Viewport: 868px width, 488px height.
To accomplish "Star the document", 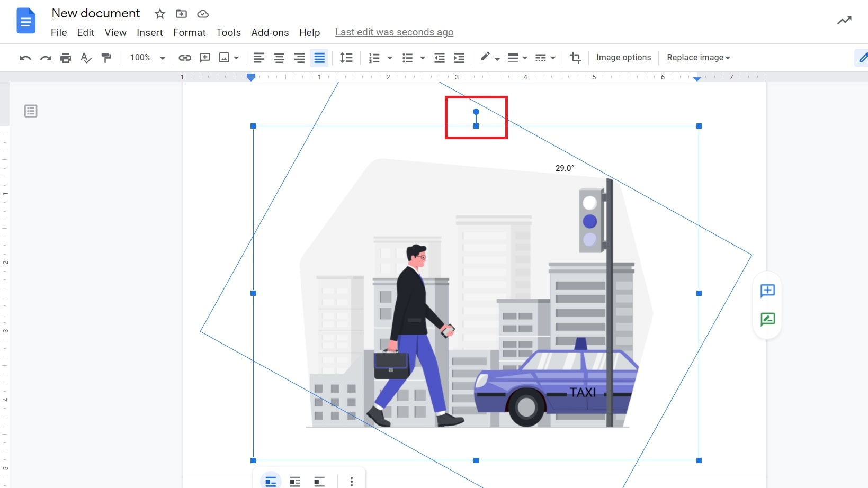I will click(x=159, y=14).
